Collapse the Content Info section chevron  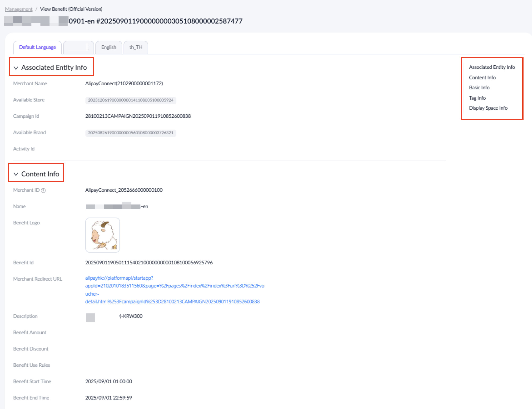pos(16,174)
